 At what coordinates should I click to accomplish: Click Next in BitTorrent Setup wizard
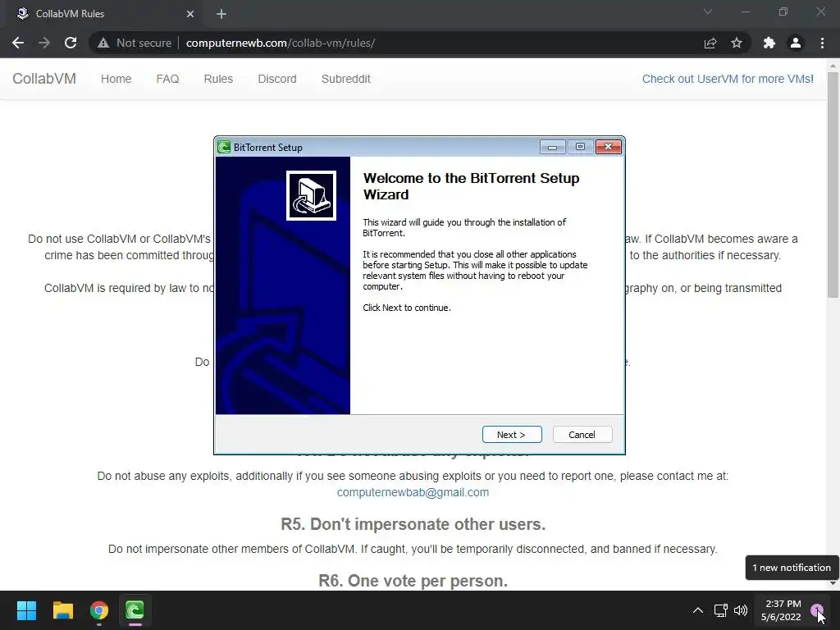tap(512, 435)
